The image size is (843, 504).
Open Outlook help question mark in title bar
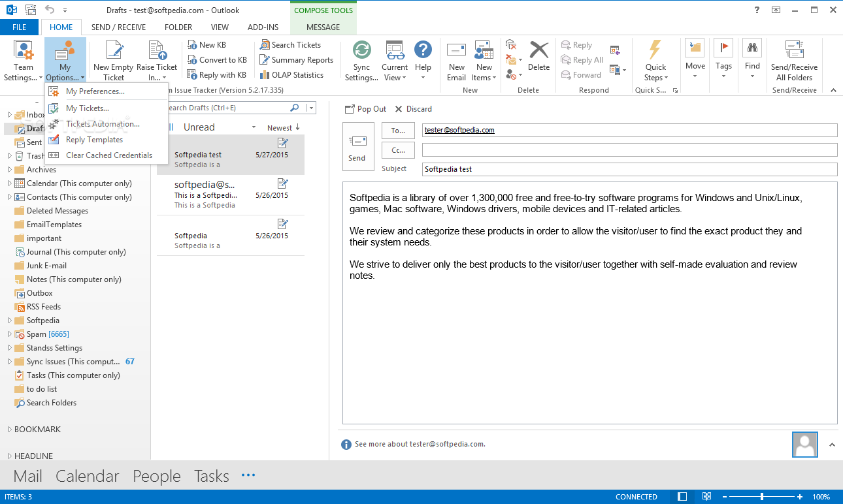(756, 10)
